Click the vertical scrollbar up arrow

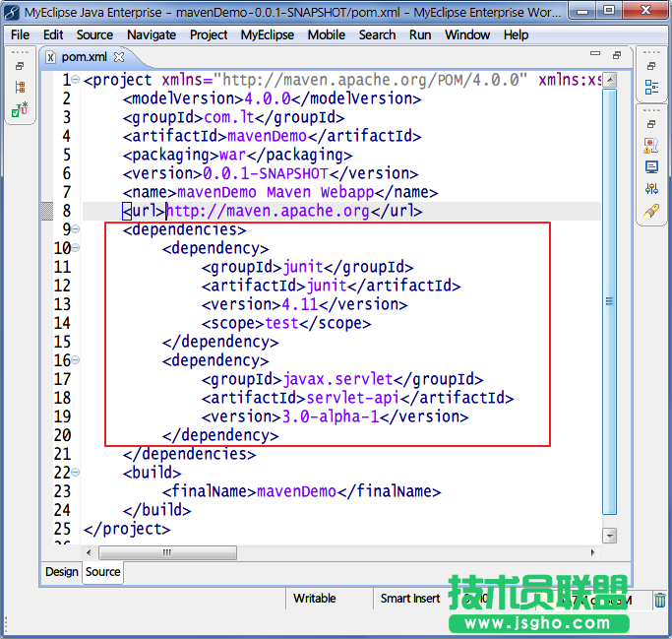(x=609, y=80)
